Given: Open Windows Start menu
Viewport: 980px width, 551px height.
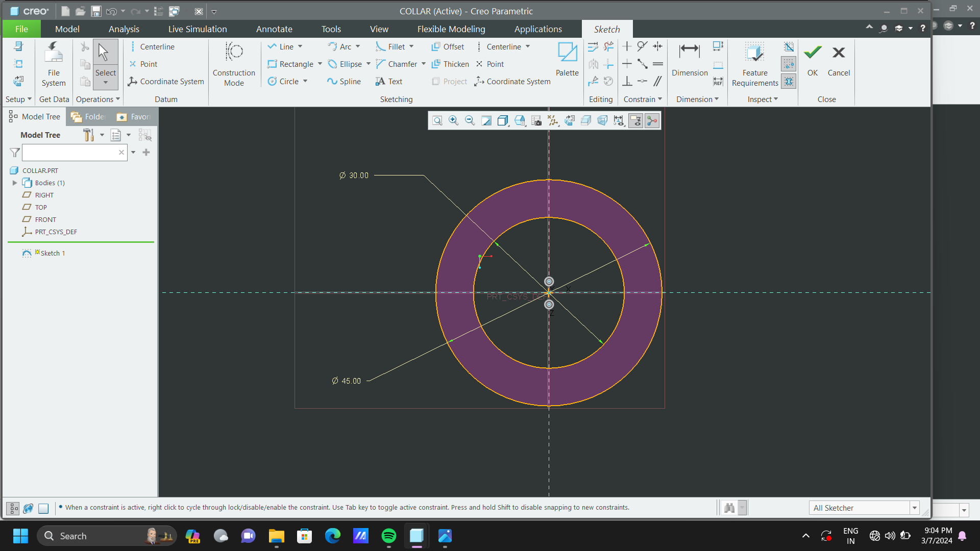Looking at the screenshot, I should tap(20, 536).
